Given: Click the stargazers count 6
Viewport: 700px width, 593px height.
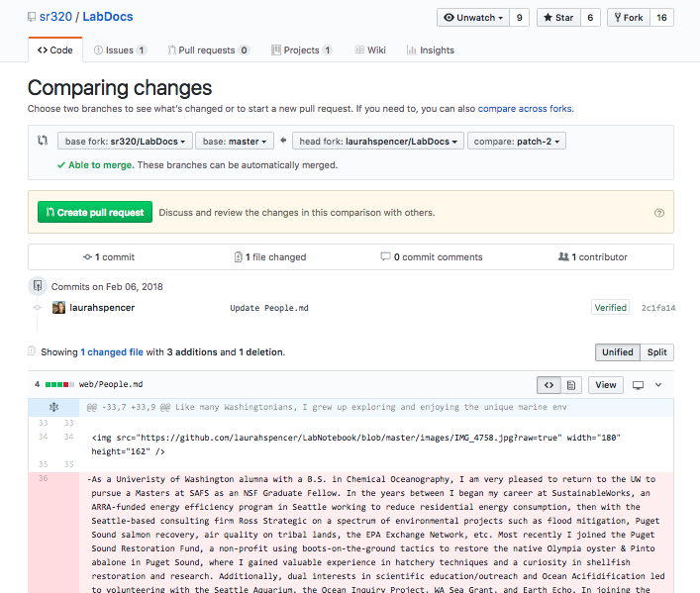Looking at the screenshot, I should 590,18.
